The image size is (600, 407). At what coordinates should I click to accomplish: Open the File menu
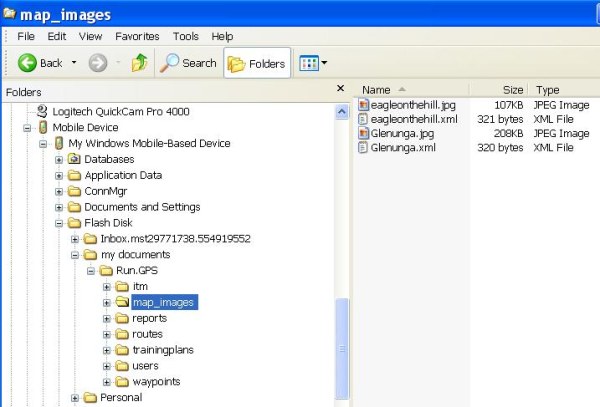click(x=26, y=36)
